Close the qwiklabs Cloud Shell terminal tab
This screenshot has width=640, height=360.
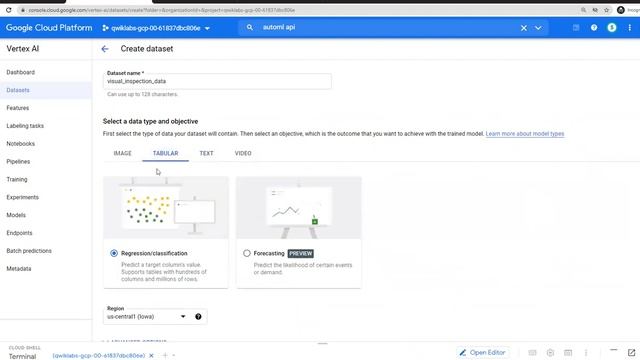click(x=151, y=356)
